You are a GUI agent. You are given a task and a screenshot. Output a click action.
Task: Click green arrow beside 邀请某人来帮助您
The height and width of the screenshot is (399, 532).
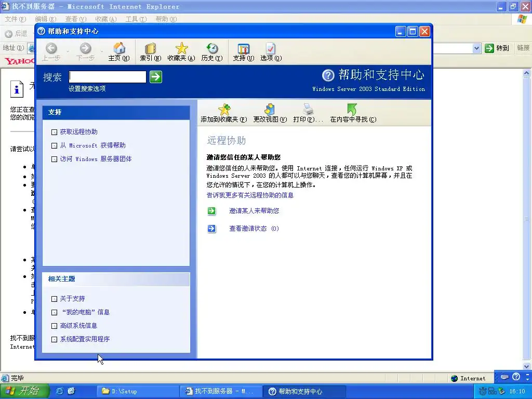pos(211,211)
